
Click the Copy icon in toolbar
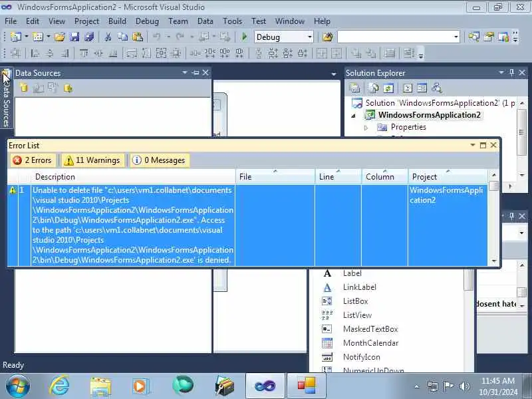[122, 37]
